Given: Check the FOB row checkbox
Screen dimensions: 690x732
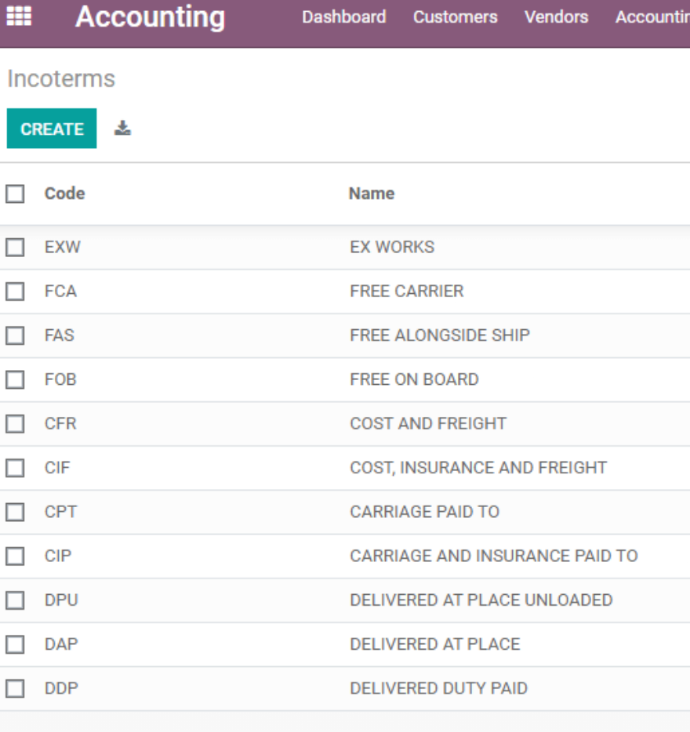Looking at the screenshot, I should click(x=15, y=380).
